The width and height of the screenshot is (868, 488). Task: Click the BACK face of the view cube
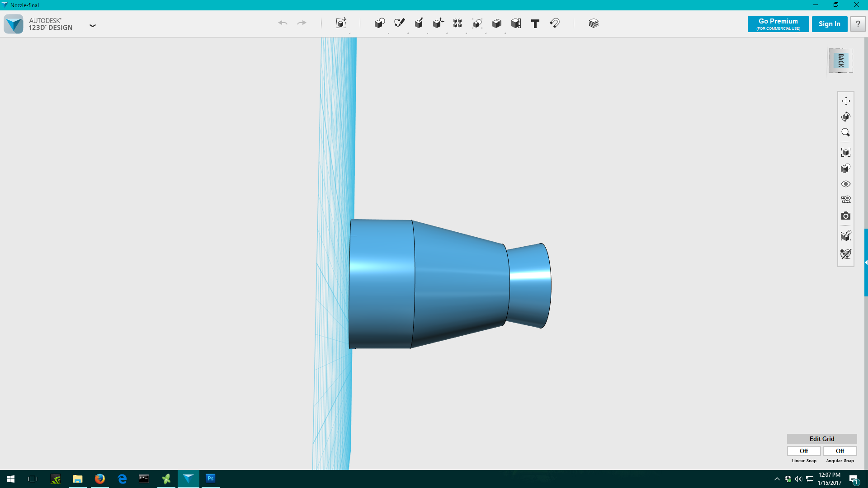point(840,60)
